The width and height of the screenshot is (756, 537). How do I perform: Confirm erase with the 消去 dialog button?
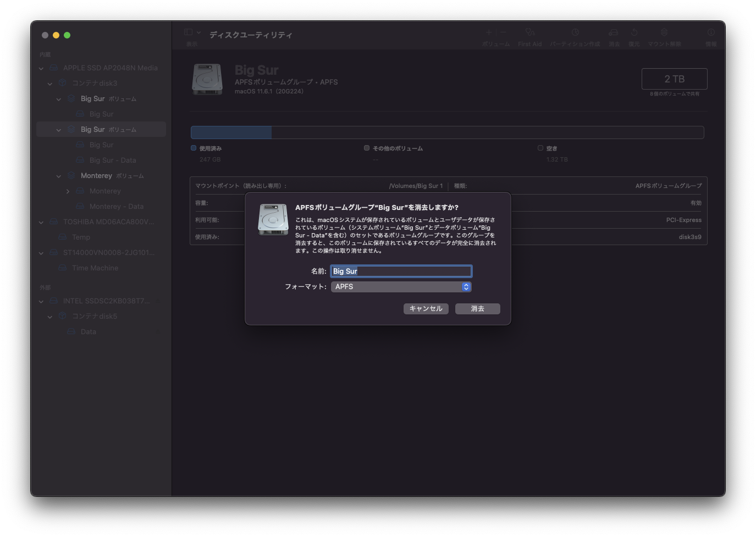(x=478, y=309)
